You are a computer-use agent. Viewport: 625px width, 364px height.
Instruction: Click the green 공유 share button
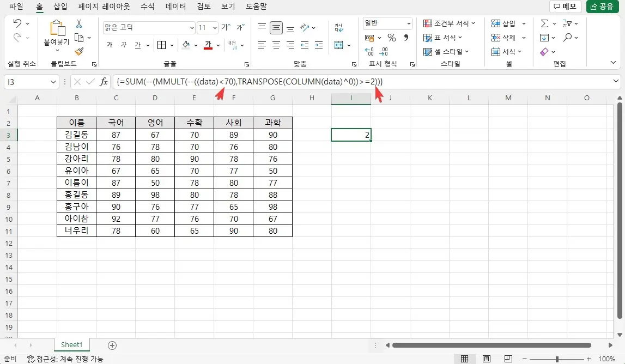pos(602,7)
